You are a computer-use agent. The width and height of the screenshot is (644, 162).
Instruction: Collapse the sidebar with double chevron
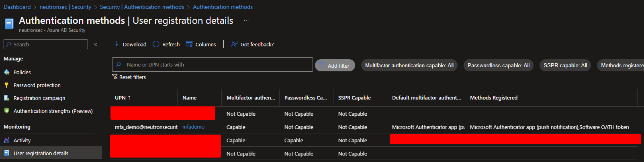click(96, 44)
